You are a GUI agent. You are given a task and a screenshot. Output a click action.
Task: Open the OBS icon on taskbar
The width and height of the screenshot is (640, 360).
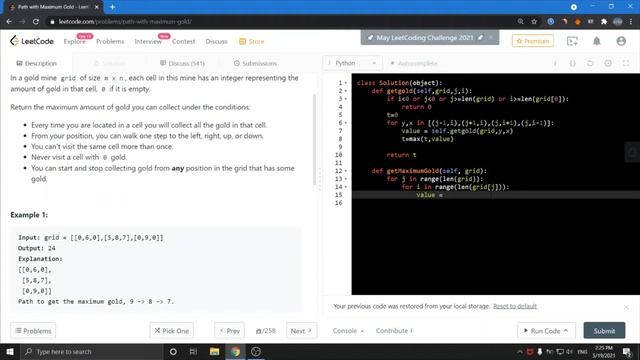point(256,351)
